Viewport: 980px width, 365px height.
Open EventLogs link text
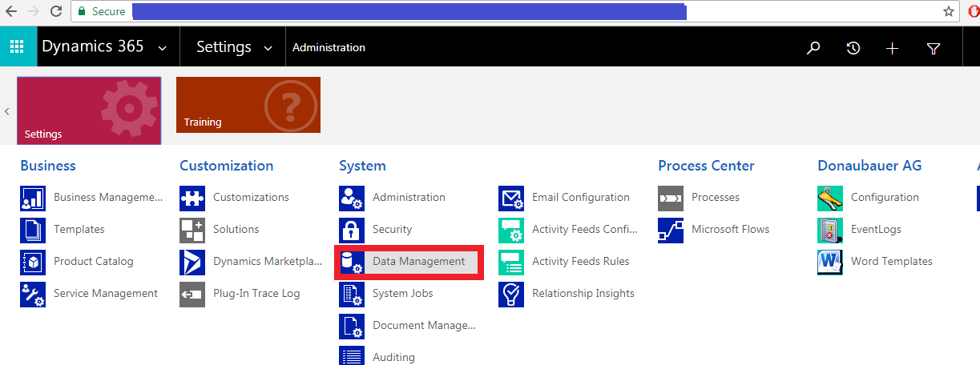pos(876,229)
